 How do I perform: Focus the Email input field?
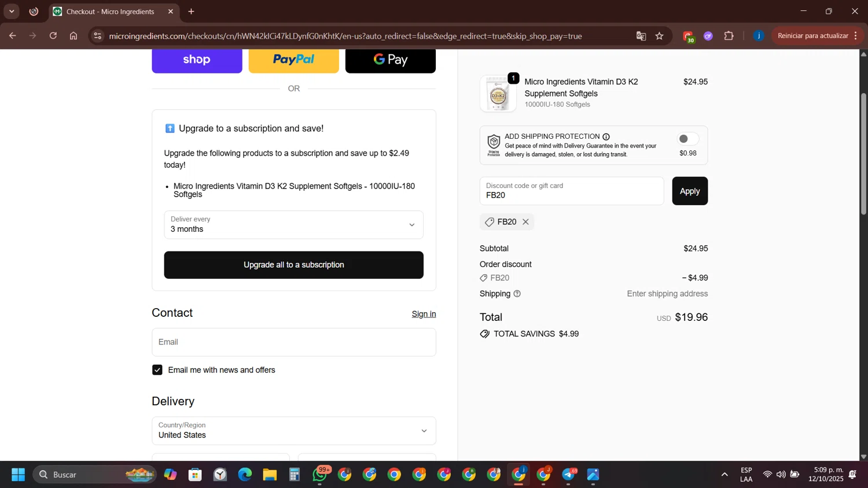point(294,342)
